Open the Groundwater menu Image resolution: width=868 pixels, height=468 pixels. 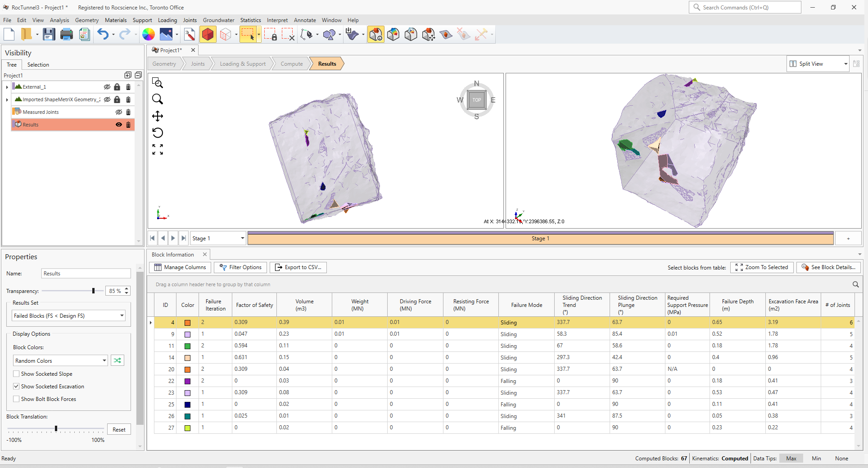[218, 20]
